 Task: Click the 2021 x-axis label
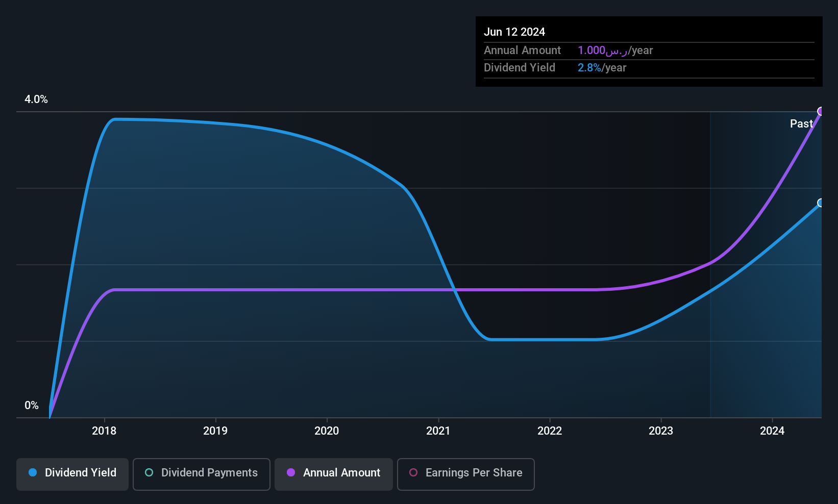click(438, 431)
